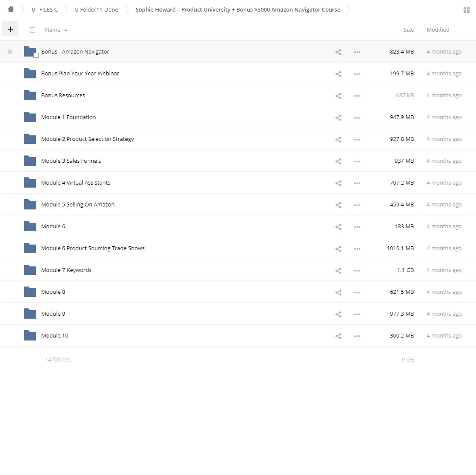This screenshot has width=476, height=475.
Task: Share the Bonus Resources folder
Action: click(338, 96)
